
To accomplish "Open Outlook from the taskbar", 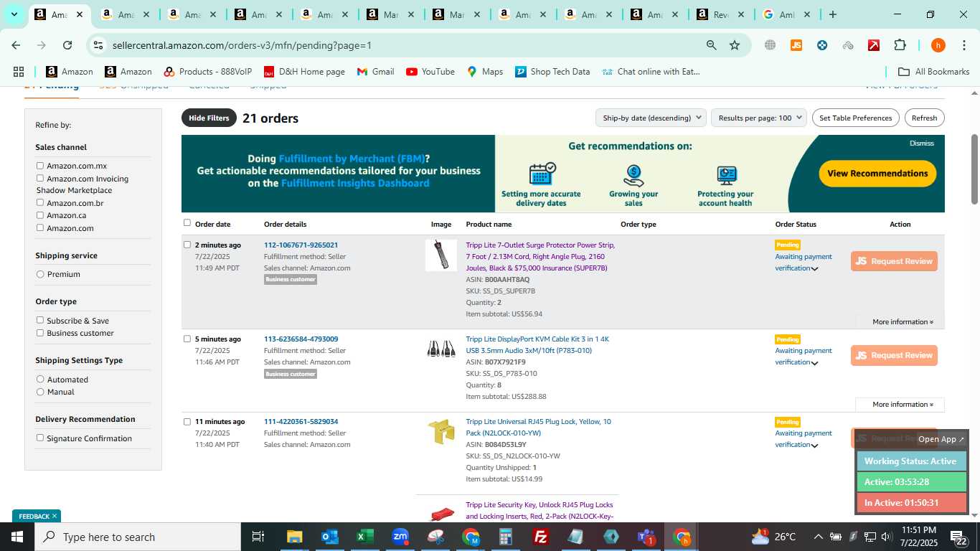I will (x=330, y=537).
